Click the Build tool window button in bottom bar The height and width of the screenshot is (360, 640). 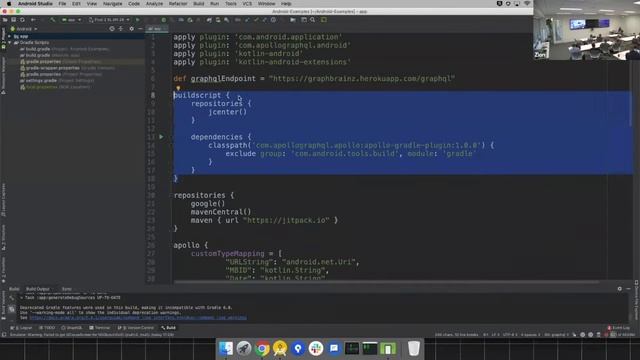pos(168,328)
